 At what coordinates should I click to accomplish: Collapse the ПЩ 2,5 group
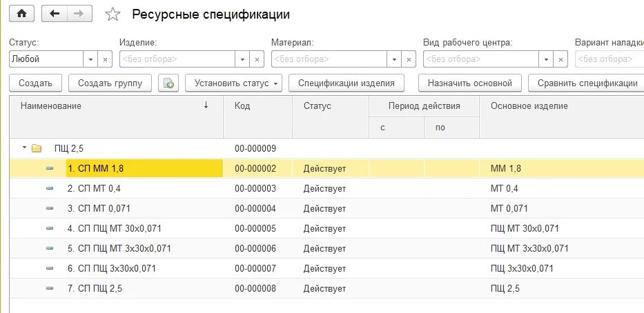click(24, 148)
